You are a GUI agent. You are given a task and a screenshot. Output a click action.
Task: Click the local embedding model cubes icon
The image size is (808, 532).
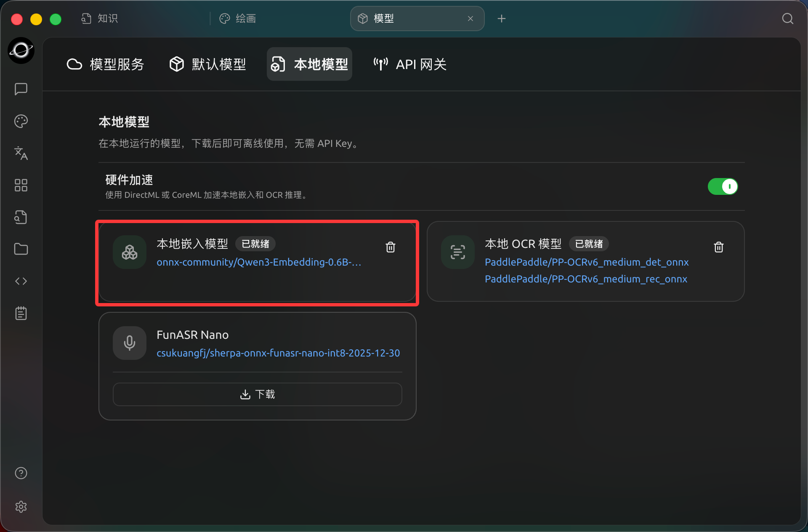pyautogui.click(x=130, y=252)
